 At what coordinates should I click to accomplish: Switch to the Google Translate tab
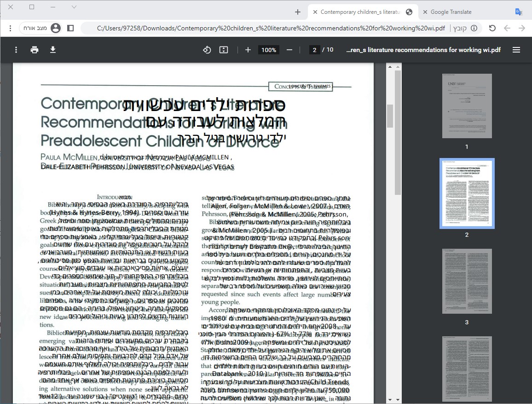pos(451,12)
